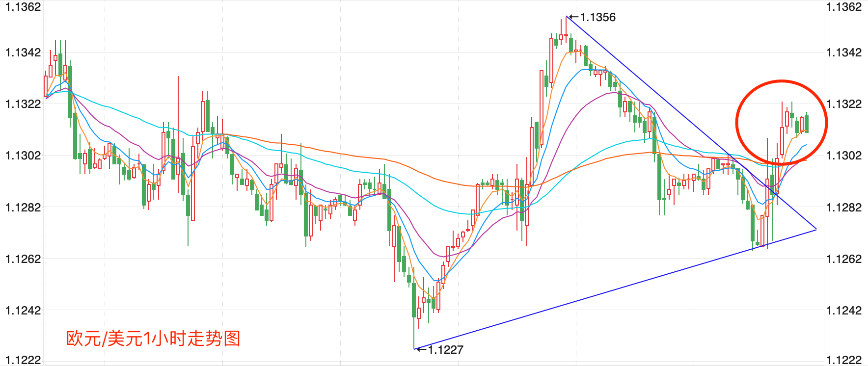Click 1.1282 on the right price axis
868x366 pixels.
844,208
